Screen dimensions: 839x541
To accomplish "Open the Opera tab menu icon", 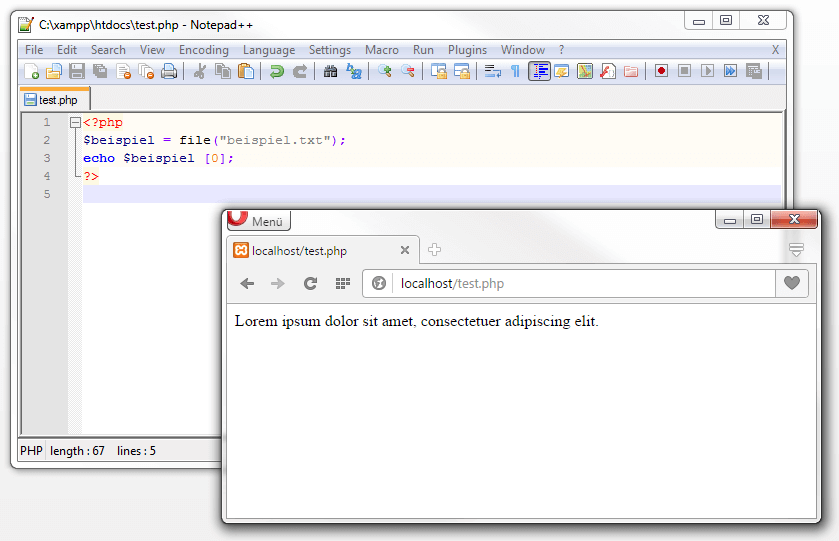I will [796, 249].
